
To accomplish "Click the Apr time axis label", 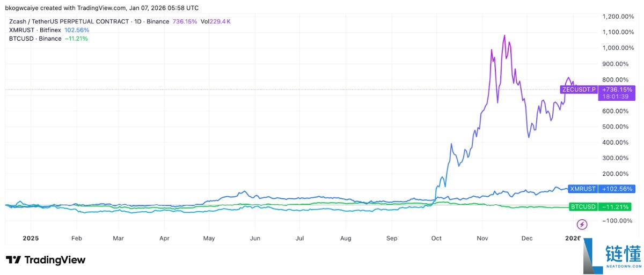I will tap(164, 238).
